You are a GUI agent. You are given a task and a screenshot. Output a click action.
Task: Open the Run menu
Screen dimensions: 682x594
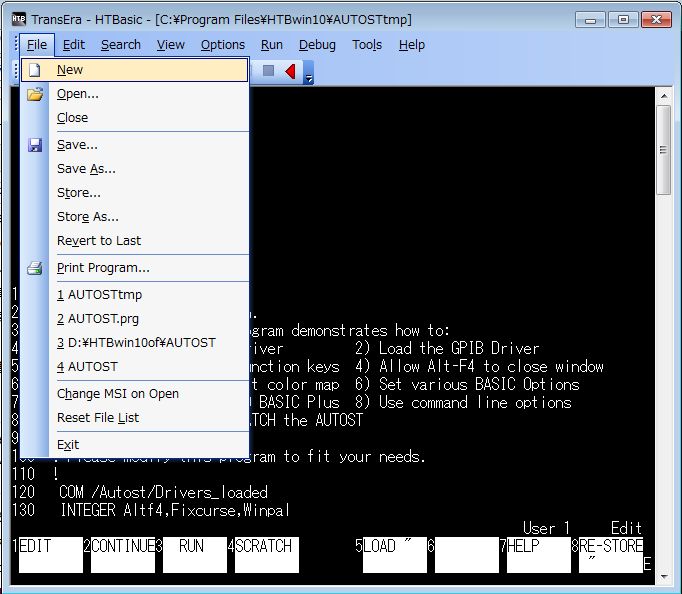(x=272, y=45)
